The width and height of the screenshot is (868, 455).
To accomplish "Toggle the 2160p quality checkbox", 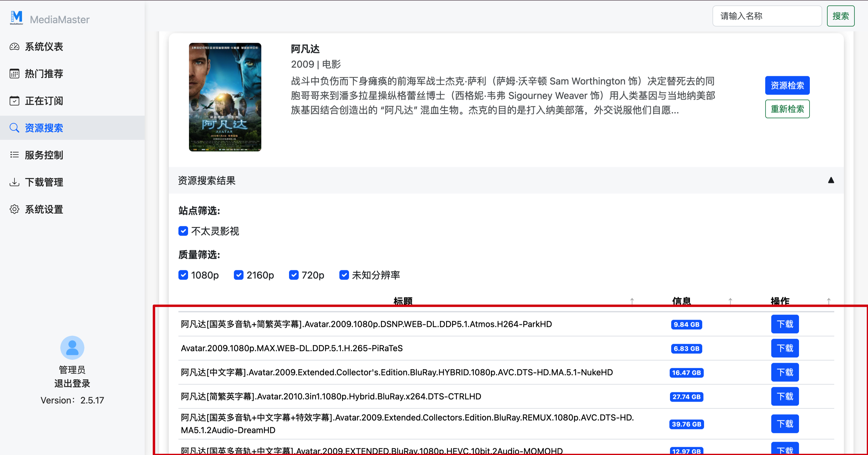I will click(239, 275).
